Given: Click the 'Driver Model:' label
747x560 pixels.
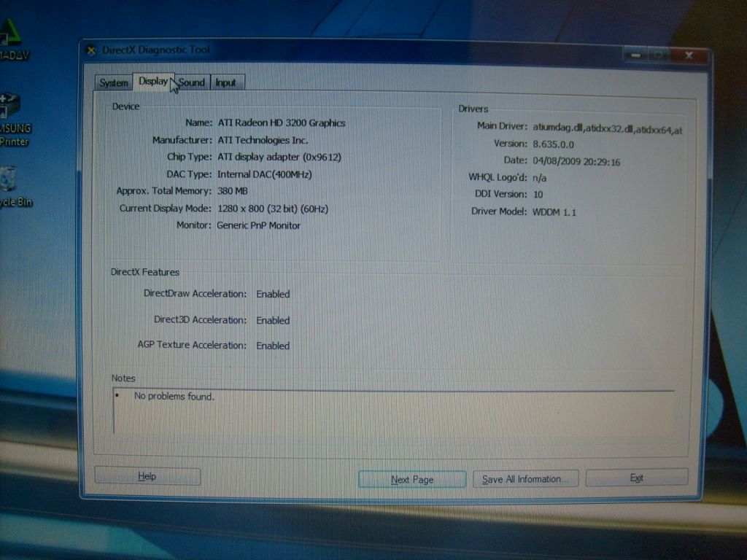Looking at the screenshot, I should tap(499, 211).
